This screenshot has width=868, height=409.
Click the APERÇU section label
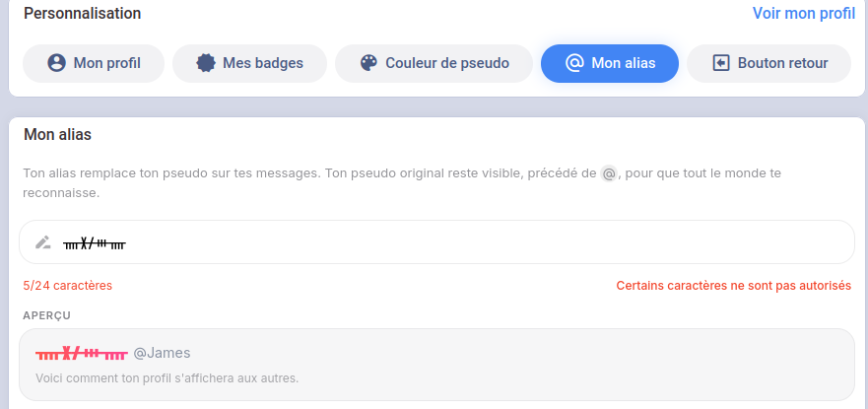(x=47, y=315)
